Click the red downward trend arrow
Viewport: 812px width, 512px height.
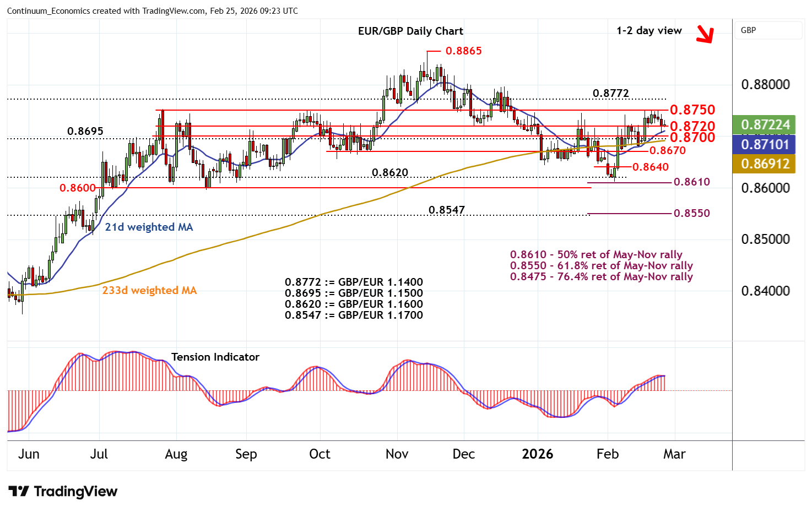click(705, 34)
